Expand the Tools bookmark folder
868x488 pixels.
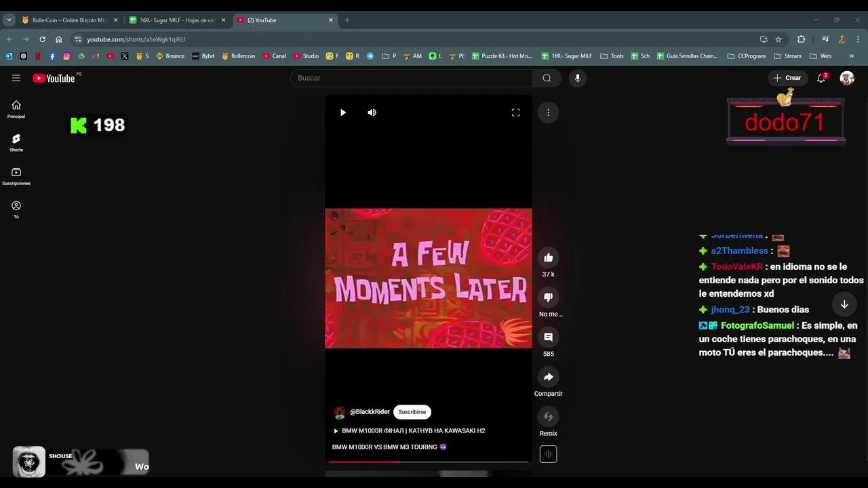[612, 56]
